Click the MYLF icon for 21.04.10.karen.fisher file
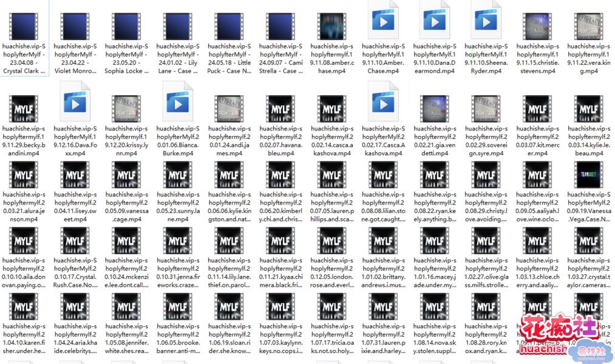Viewport: 615px width, 364px height. 24,306
